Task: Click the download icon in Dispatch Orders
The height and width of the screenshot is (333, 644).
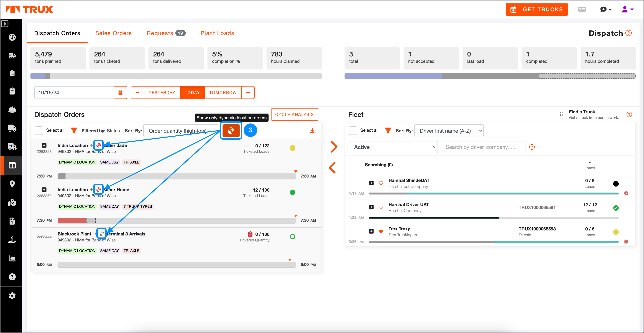Action: 312,131
